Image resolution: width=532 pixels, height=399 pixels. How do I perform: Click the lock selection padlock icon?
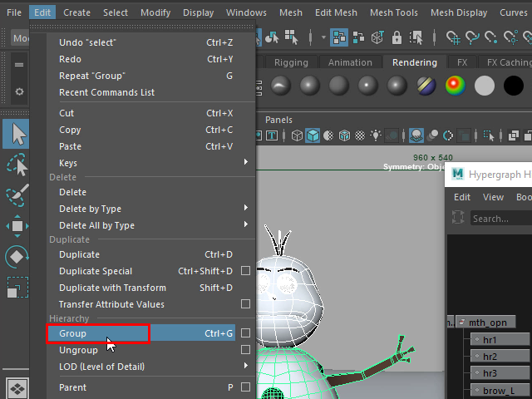click(x=397, y=37)
